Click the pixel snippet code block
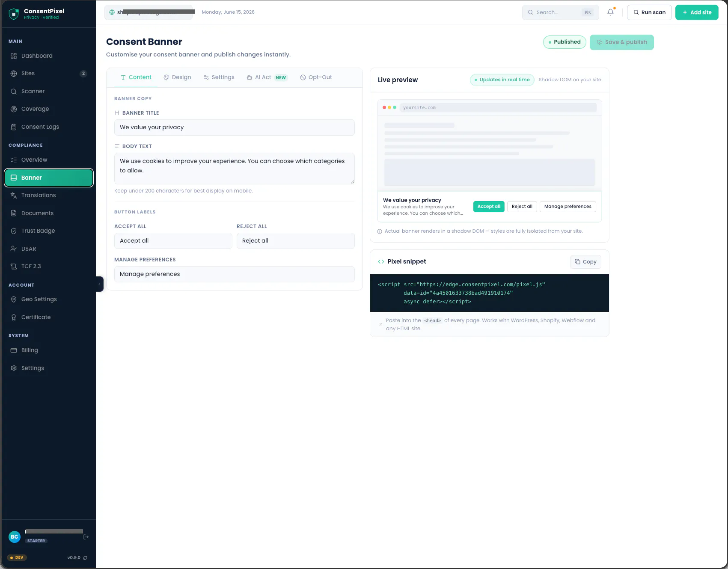Screen dimensions: 728x569 coord(490,293)
